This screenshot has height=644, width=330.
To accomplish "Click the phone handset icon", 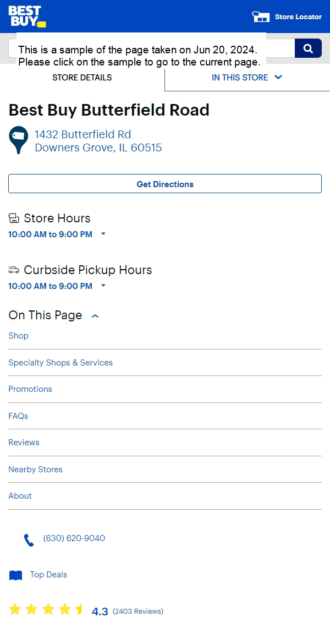I will coord(28,540).
